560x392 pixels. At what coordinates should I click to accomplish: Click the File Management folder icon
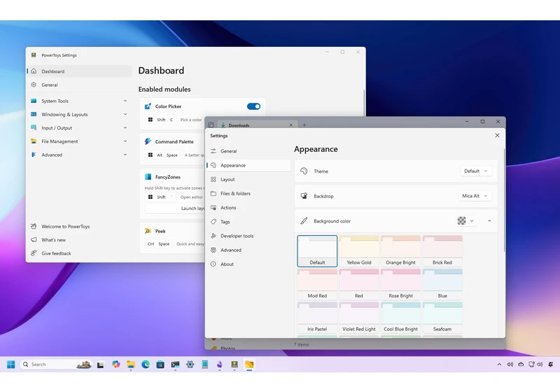pos(34,141)
